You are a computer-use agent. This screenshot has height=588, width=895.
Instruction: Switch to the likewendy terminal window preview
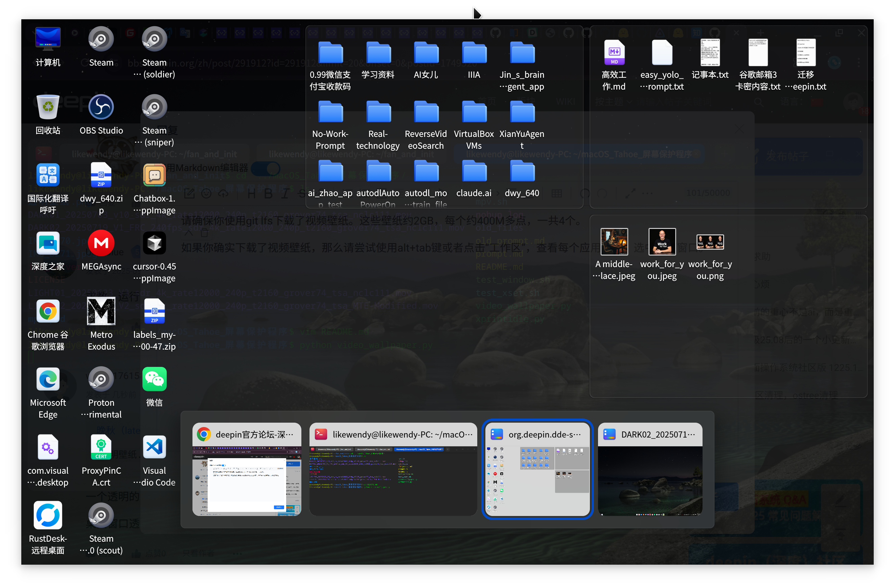tap(393, 469)
